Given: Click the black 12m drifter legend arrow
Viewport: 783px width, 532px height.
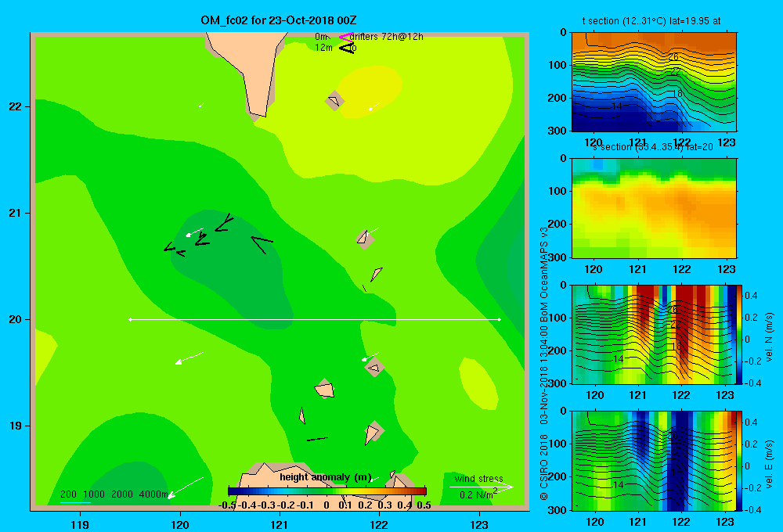Looking at the screenshot, I should coord(346,48).
